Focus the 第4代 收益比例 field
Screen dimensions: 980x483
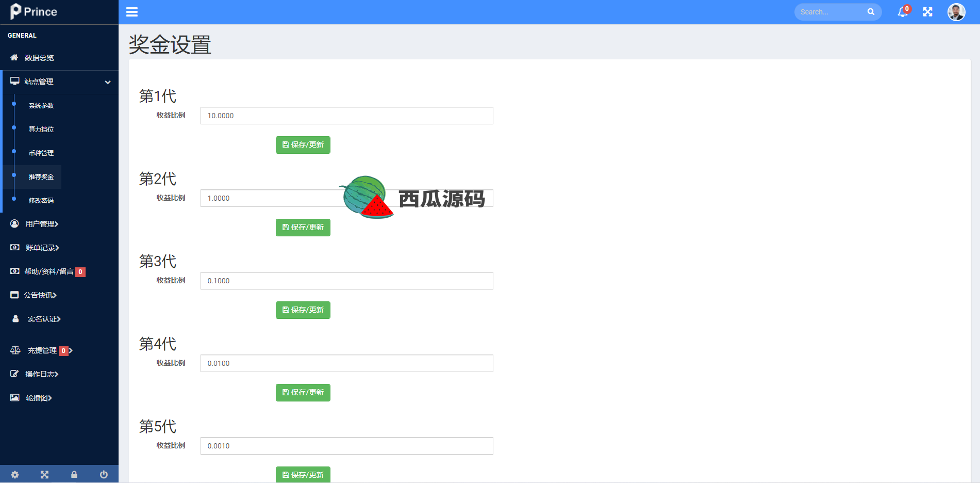tap(347, 363)
